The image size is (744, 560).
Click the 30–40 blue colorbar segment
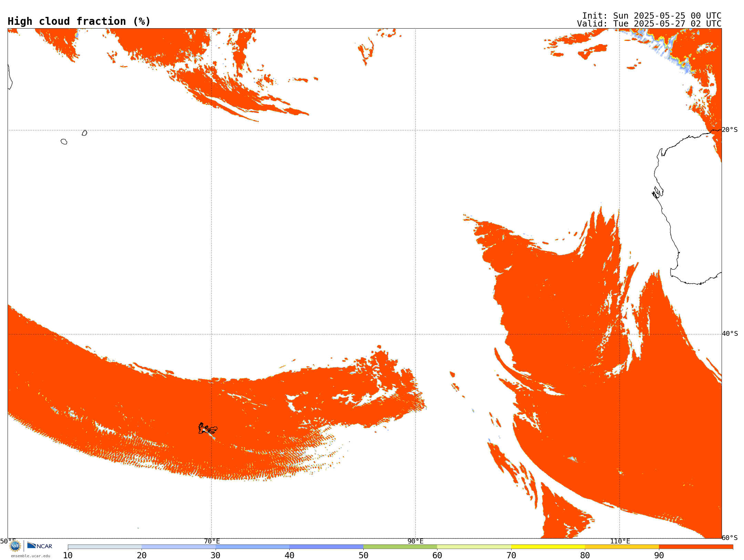point(252,547)
